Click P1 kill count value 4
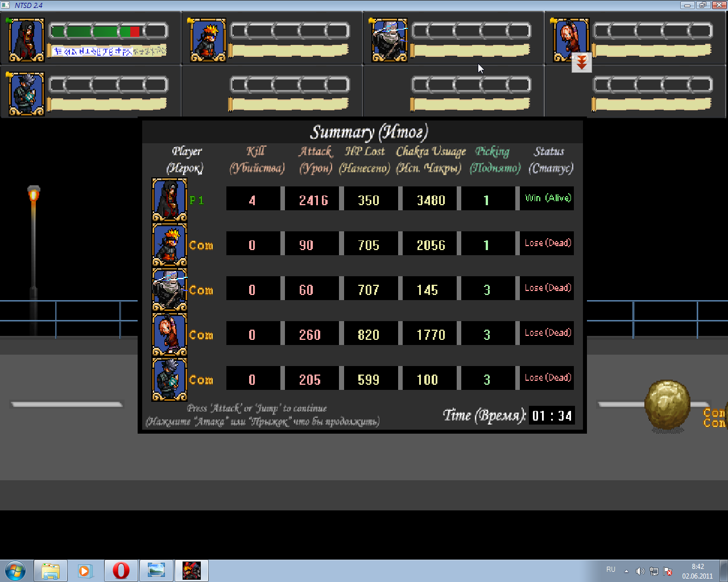The image size is (728, 582). click(x=252, y=200)
